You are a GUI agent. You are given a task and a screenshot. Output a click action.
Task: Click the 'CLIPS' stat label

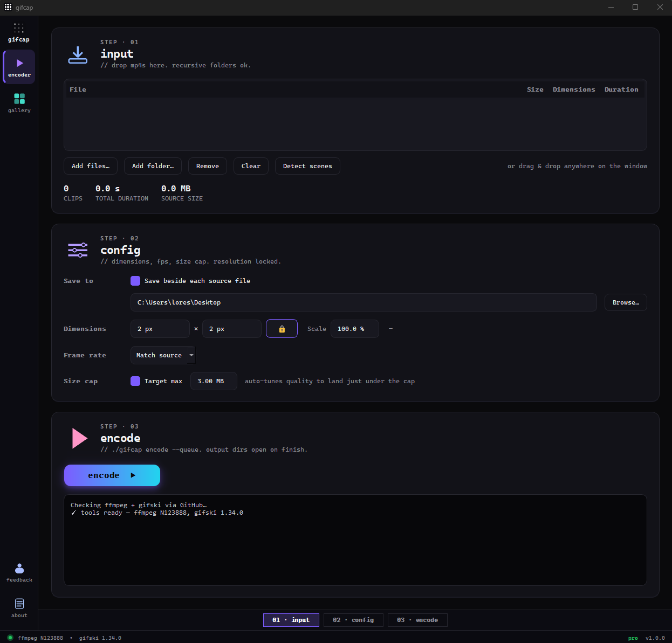[73, 198]
